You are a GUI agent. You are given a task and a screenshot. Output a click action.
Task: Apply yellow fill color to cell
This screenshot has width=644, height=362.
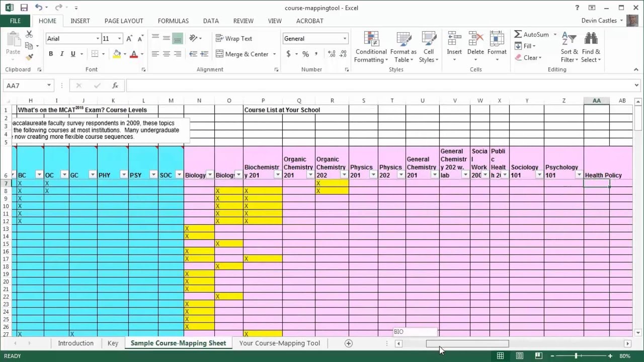click(x=117, y=54)
